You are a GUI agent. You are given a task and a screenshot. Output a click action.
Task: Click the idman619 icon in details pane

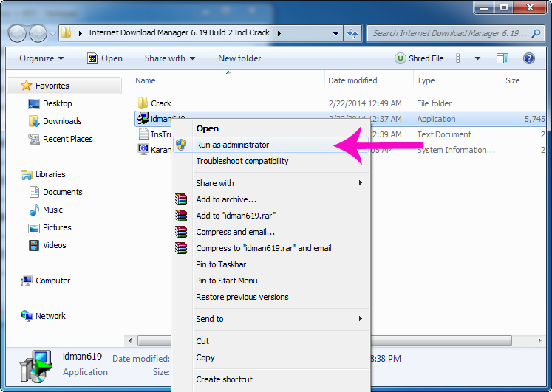coord(36,367)
